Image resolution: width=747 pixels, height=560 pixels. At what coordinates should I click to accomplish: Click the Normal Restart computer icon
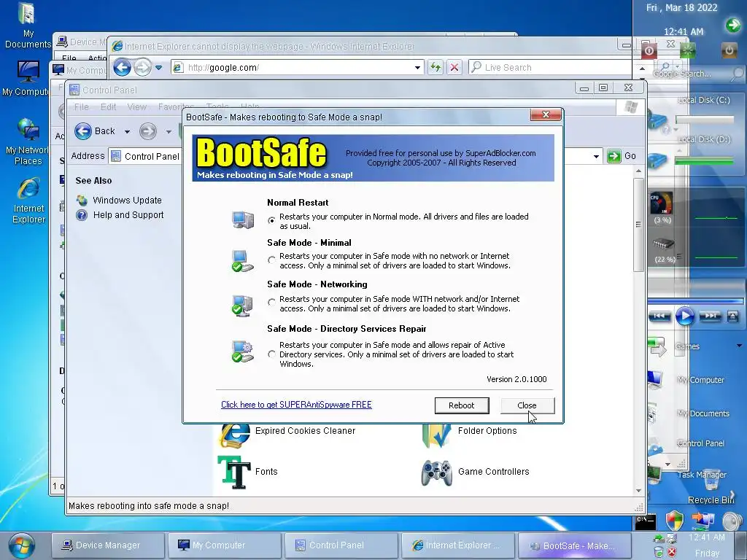tap(243, 219)
